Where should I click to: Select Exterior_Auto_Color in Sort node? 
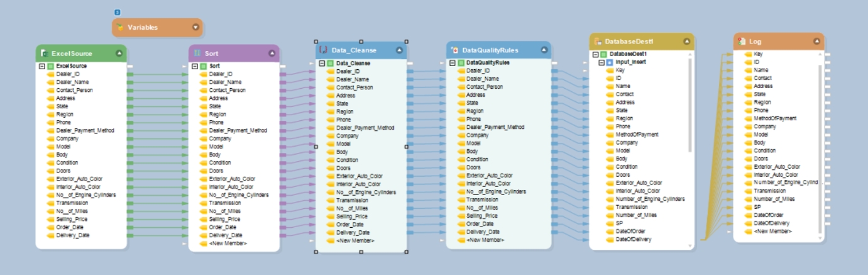click(232, 179)
